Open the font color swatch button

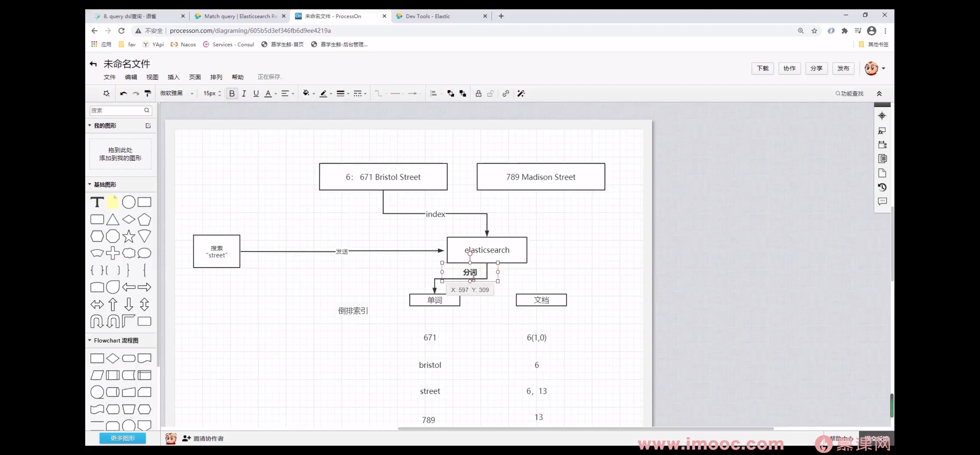click(x=268, y=94)
